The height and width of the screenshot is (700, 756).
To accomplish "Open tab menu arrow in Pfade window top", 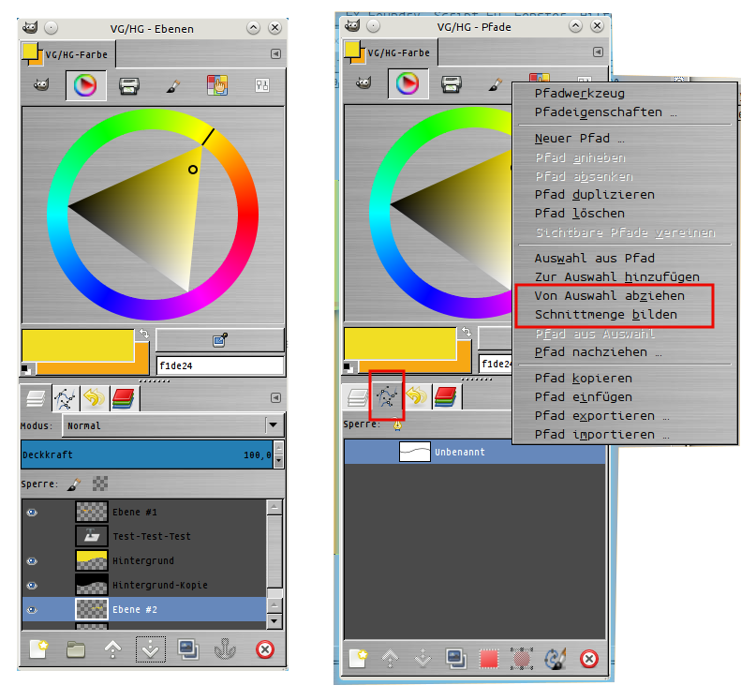I will pyautogui.click(x=598, y=52).
